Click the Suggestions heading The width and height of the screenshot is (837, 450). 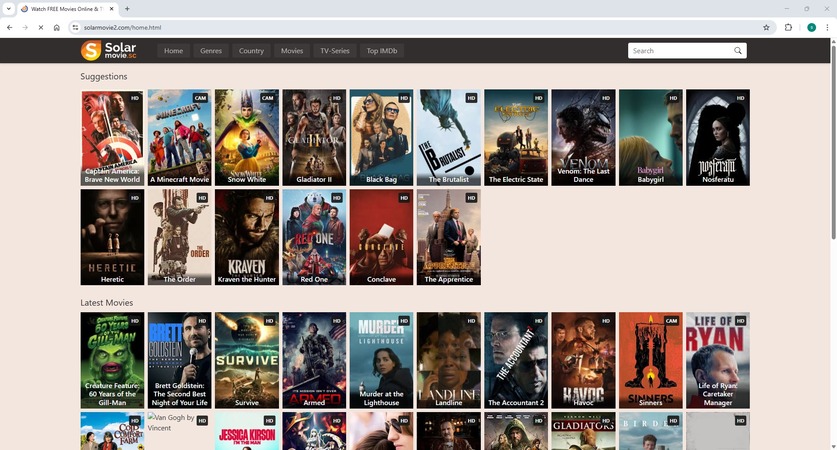[104, 76]
